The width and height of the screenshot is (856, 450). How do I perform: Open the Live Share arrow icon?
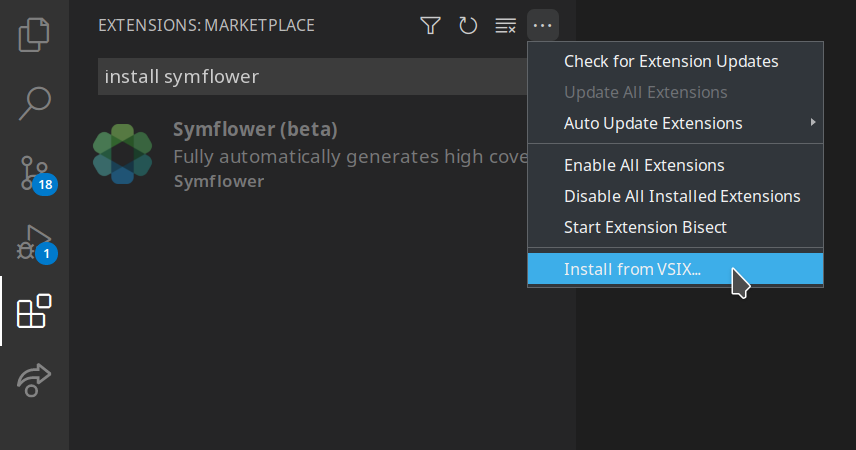tap(34, 380)
